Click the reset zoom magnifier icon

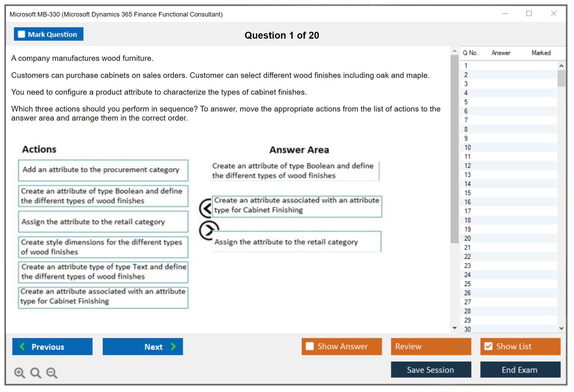click(36, 373)
